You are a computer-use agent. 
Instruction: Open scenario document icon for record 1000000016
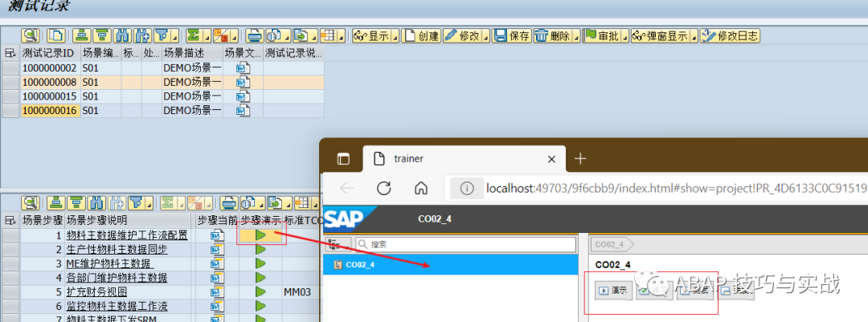click(243, 111)
